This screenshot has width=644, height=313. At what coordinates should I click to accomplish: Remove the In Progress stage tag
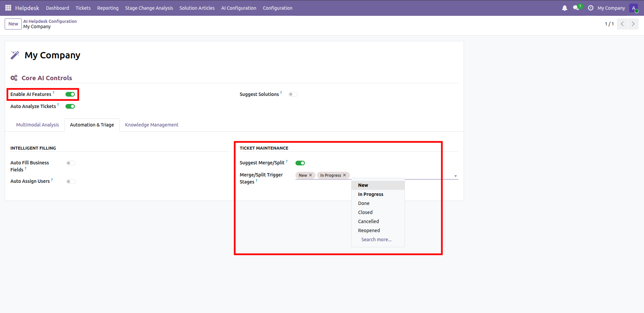(344, 175)
